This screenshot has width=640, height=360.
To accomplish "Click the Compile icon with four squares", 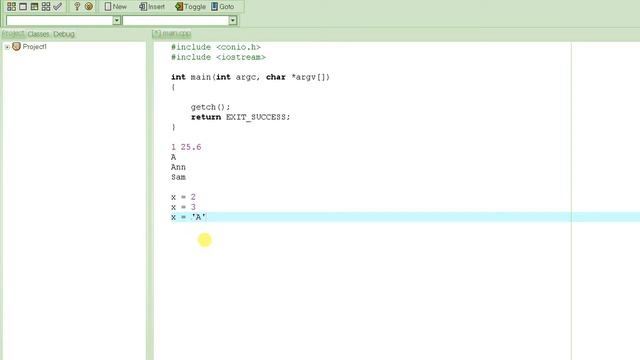I will [11, 7].
